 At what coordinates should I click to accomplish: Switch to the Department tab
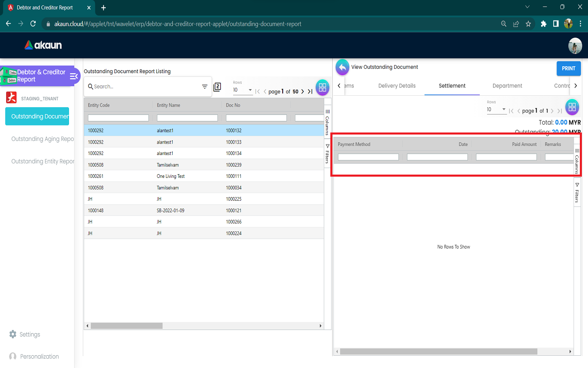pyautogui.click(x=507, y=86)
